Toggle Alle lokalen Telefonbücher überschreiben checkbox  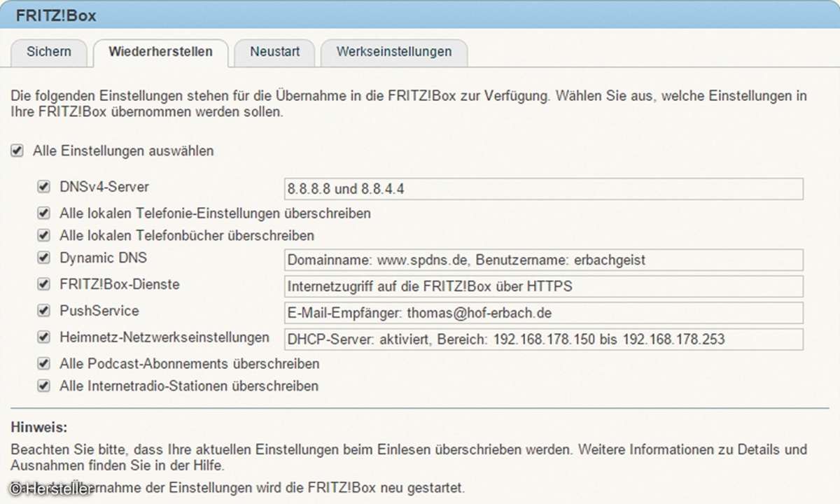(44, 235)
